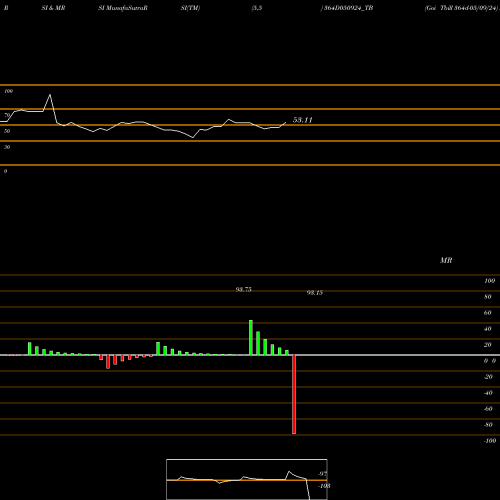Click the MR axis label 20
Screen dimensions: 500x500
click(x=488, y=345)
